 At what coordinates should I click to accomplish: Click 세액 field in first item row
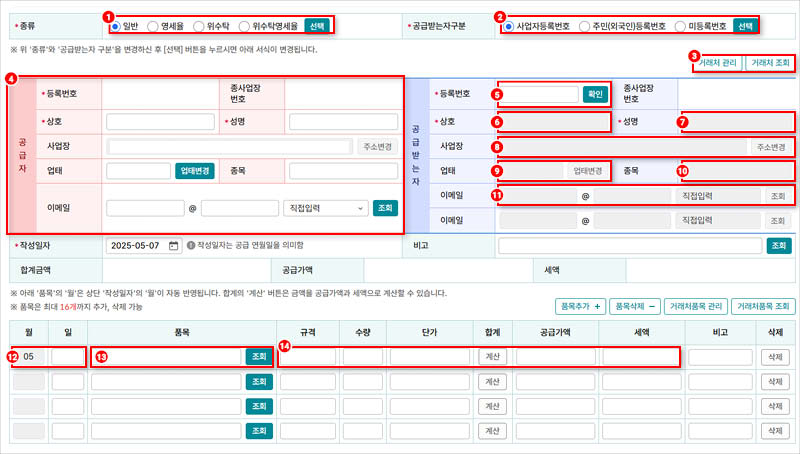(x=642, y=357)
